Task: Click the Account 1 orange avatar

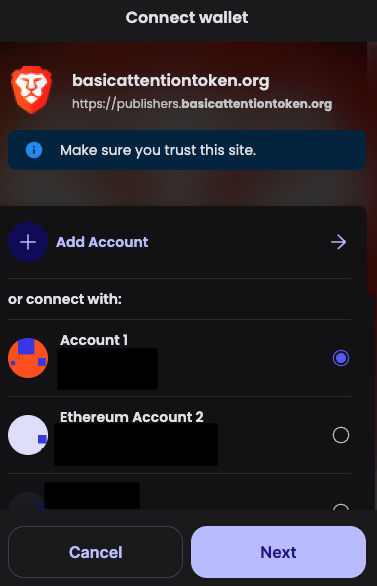Action: pos(28,358)
